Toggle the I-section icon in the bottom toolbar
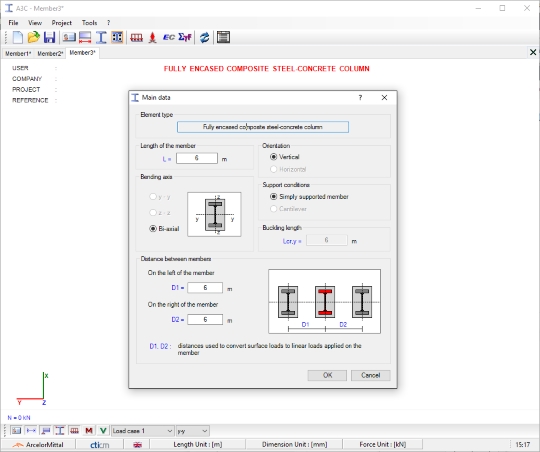The width and height of the screenshot is (540, 452). pos(60,431)
